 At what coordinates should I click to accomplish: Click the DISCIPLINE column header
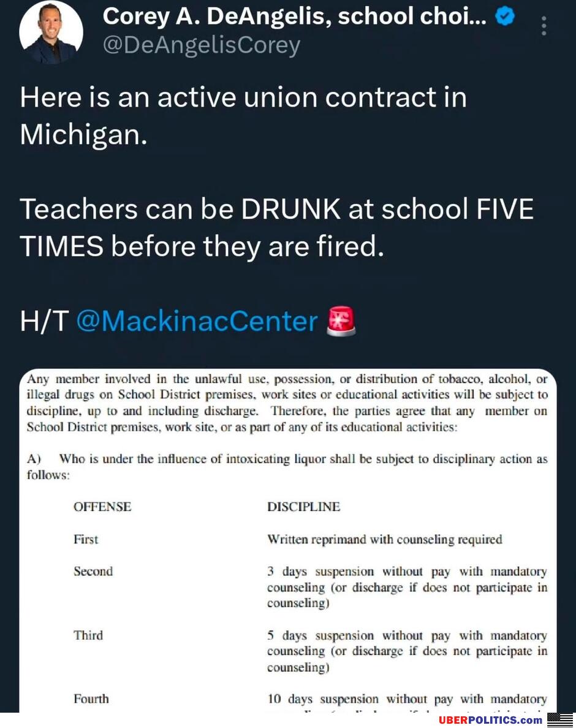click(x=303, y=507)
